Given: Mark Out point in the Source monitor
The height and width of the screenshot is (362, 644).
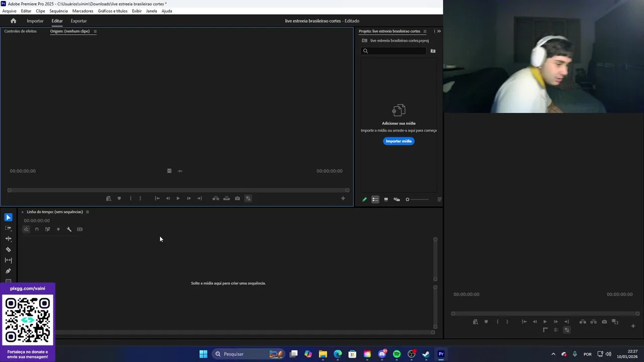Looking at the screenshot, I should 140,198.
